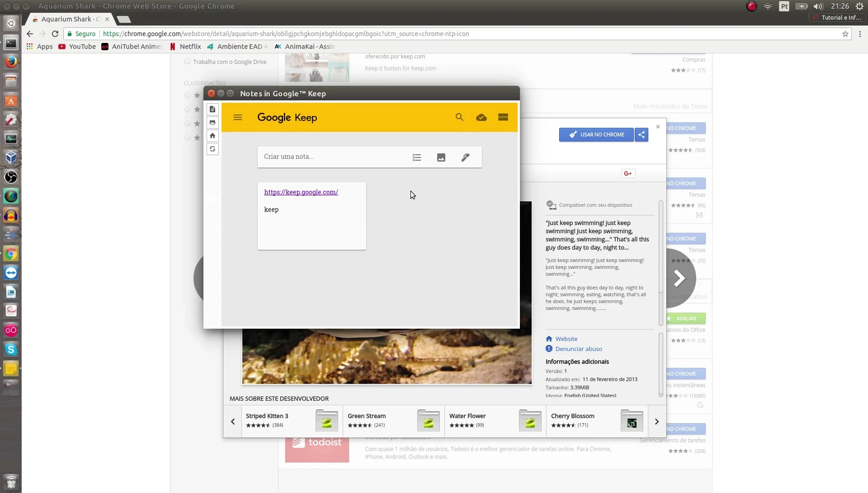Screen dimensions: 868x493
Task: Open Chrome's three-dot menu
Action: pyautogui.click(x=860, y=34)
